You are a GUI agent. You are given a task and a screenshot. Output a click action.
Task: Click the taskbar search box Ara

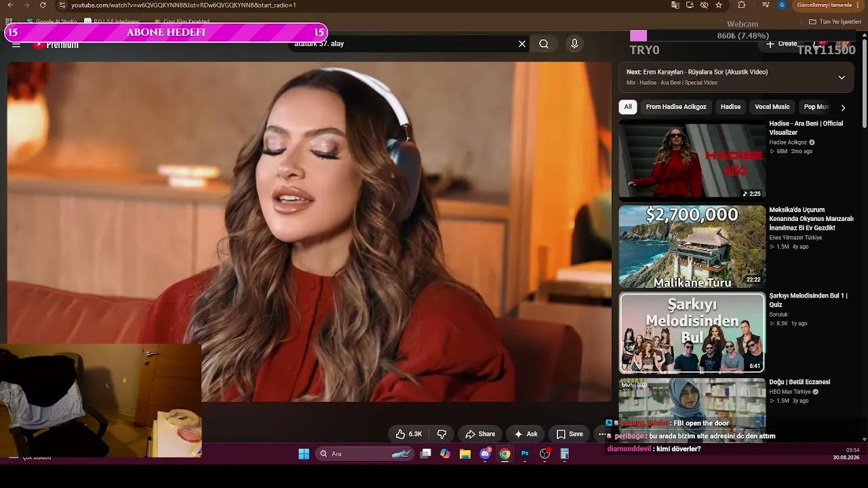coord(363,454)
